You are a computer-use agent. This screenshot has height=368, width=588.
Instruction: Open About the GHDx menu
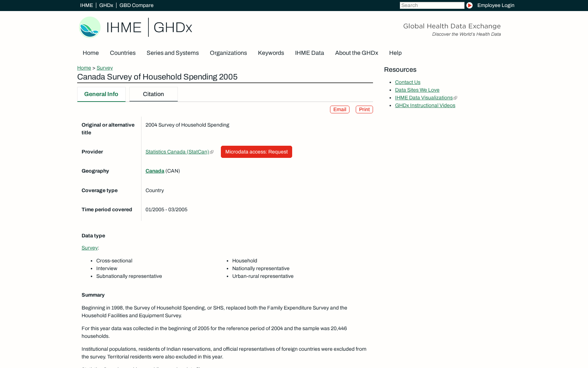point(356,53)
